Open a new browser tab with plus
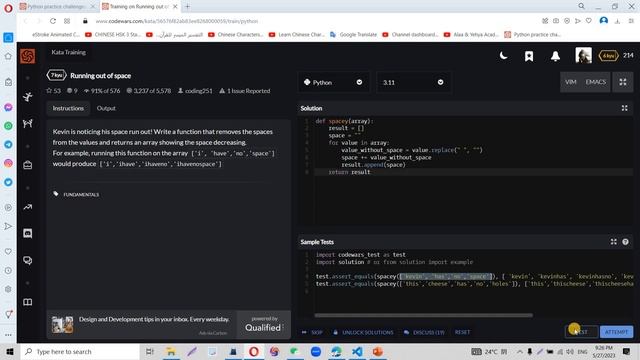 (x=188, y=7)
